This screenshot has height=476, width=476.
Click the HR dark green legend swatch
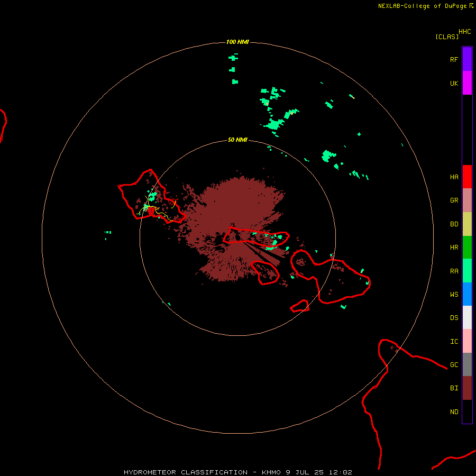pos(467,248)
